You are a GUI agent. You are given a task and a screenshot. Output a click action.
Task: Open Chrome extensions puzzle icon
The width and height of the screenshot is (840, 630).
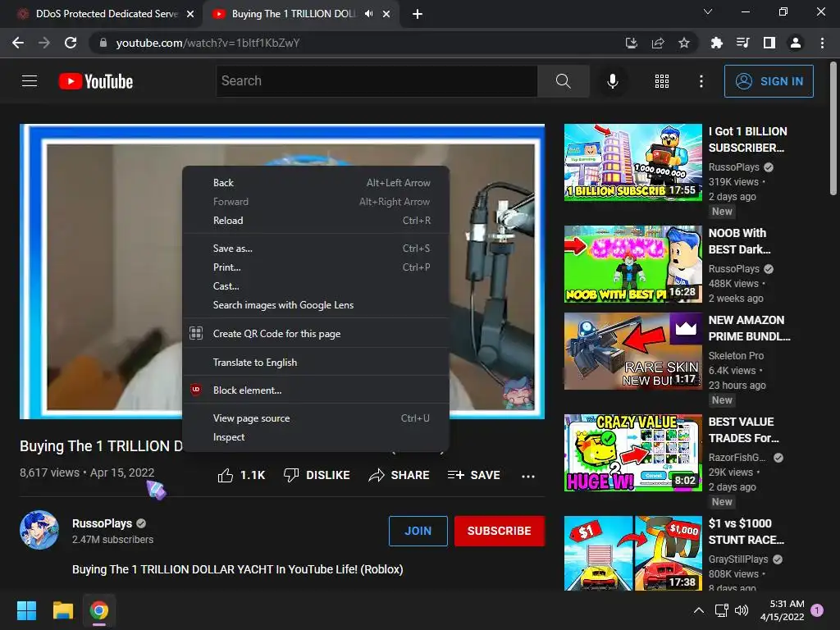point(716,43)
